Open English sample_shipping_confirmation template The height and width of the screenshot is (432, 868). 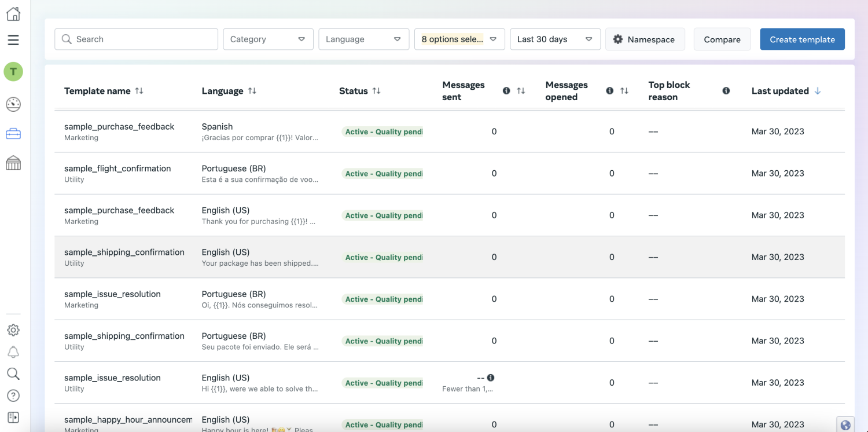click(x=124, y=252)
